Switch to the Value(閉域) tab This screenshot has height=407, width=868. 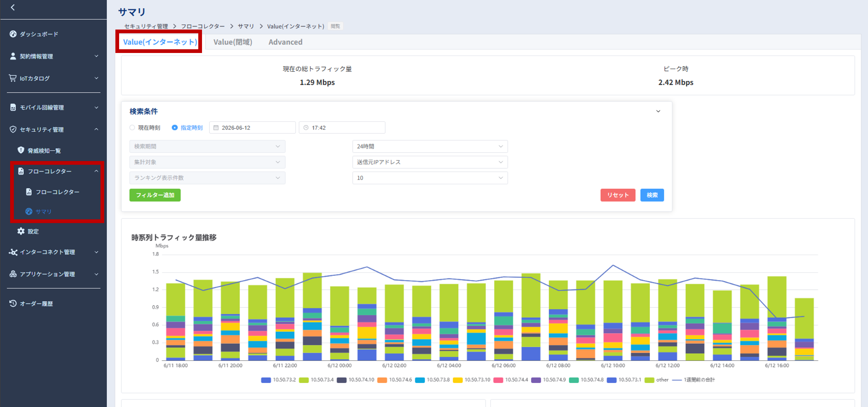click(x=233, y=42)
